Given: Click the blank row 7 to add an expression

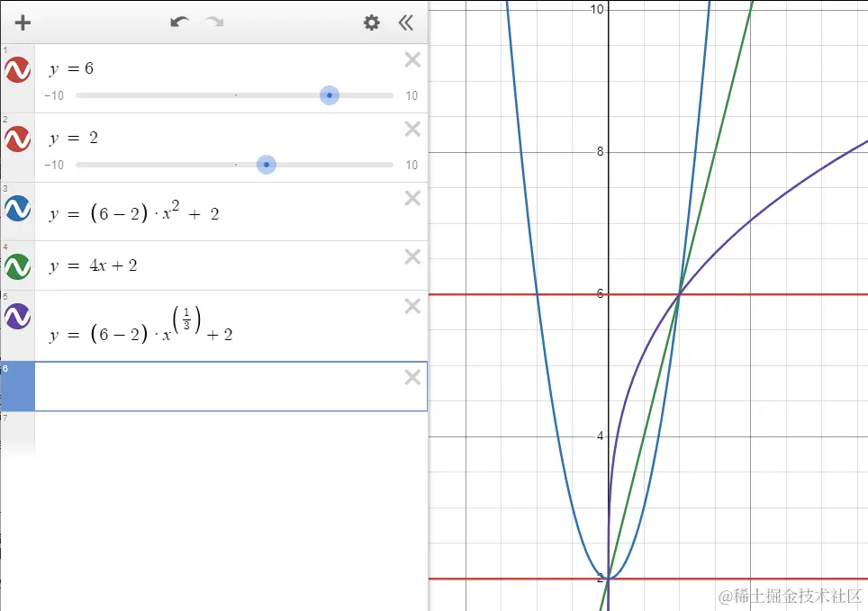Looking at the screenshot, I should [213, 435].
